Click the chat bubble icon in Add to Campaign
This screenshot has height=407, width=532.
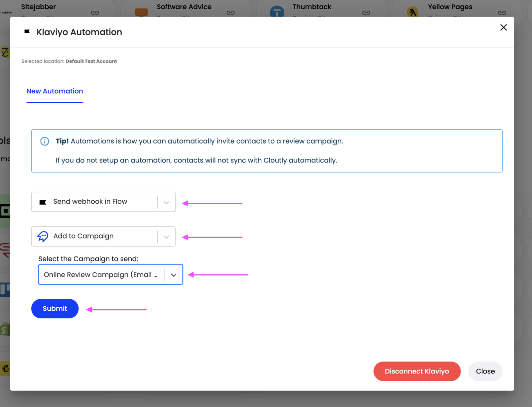point(43,236)
